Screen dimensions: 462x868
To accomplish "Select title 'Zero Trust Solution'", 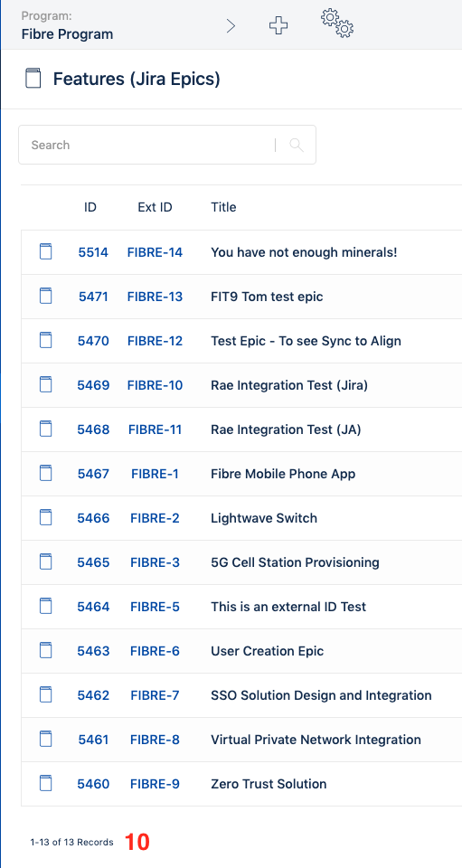I will click(269, 784).
